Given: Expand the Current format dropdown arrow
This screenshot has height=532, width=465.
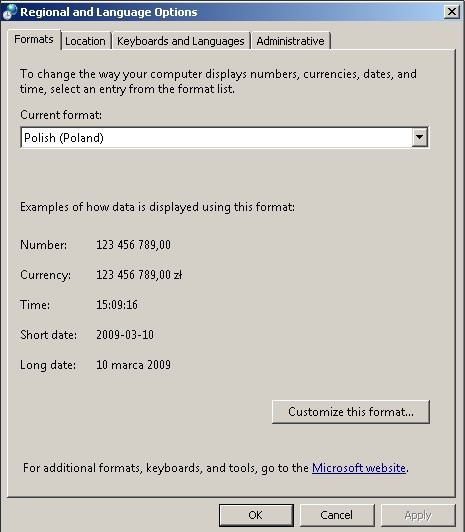Looking at the screenshot, I should 420,137.
